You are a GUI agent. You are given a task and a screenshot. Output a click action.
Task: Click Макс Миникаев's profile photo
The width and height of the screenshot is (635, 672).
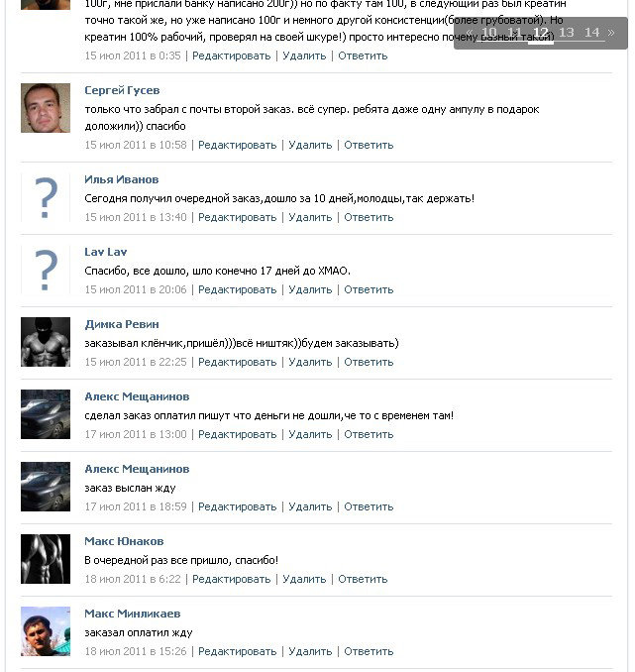(46, 631)
